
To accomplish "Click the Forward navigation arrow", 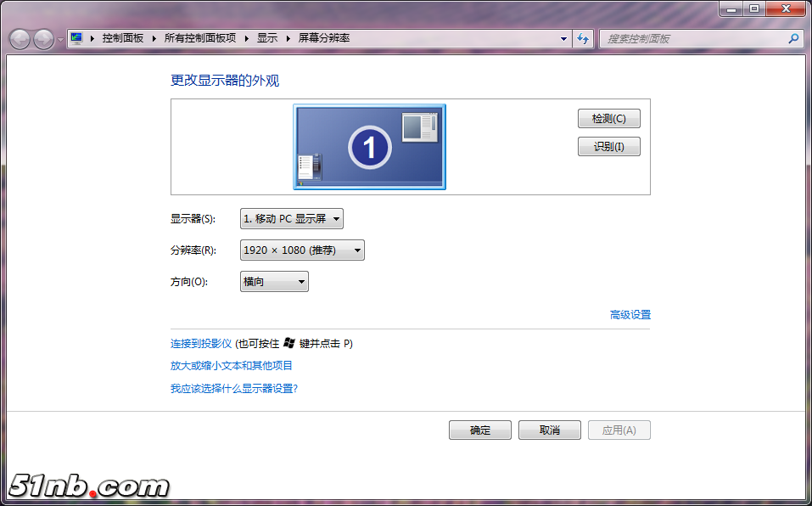I will point(43,39).
